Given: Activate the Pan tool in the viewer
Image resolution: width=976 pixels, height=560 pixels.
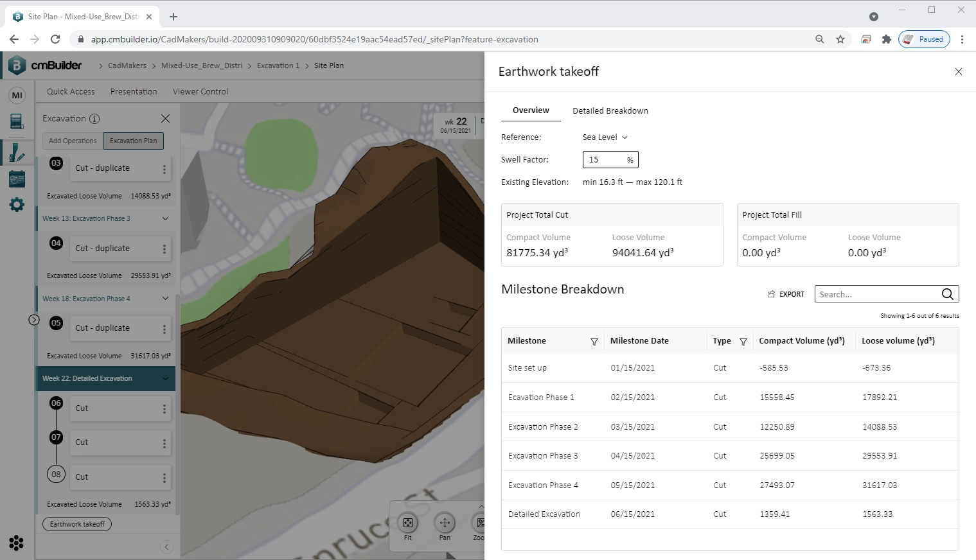Looking at the screenshot, I should 445,523.
